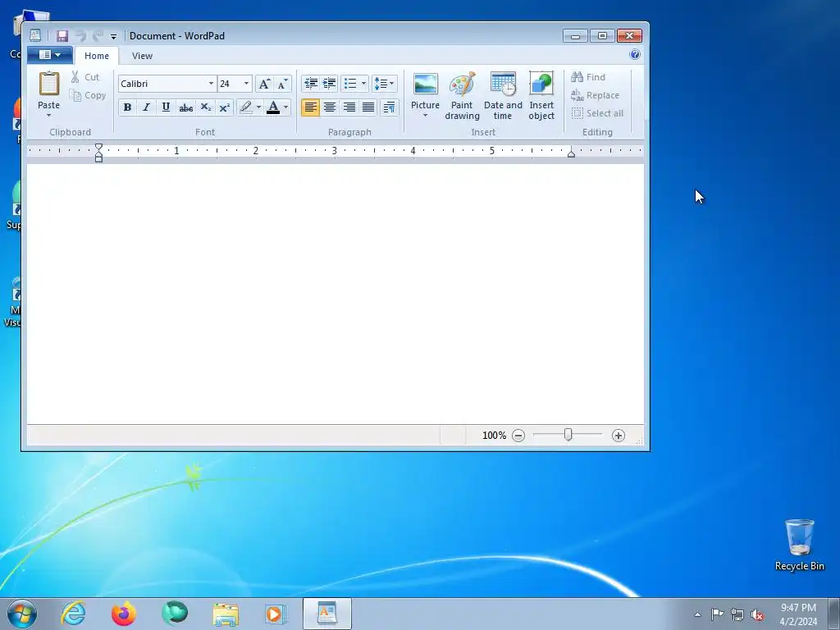Switch to the Home ribbon tab
The image size is (840, 630).
[97, 56]
